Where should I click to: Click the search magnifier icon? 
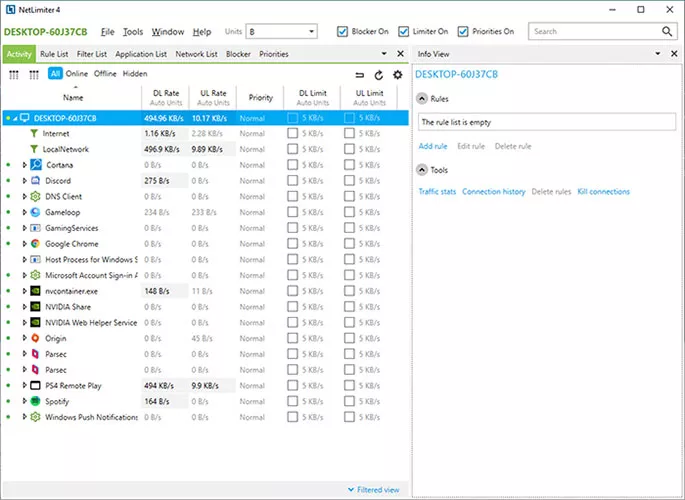coord(667,31)
